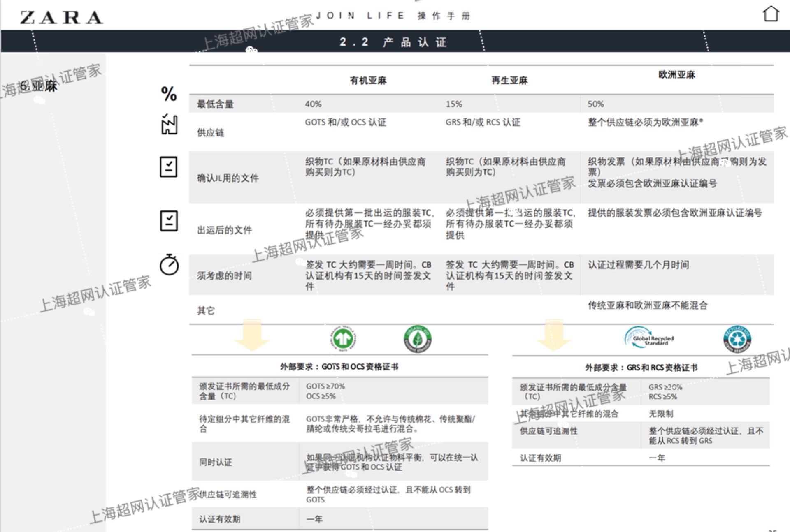Image resolution: width=790 pixels, height=532 pixels.
Task: Click 一年 in the GRS/RCS table
Action: 657,458
